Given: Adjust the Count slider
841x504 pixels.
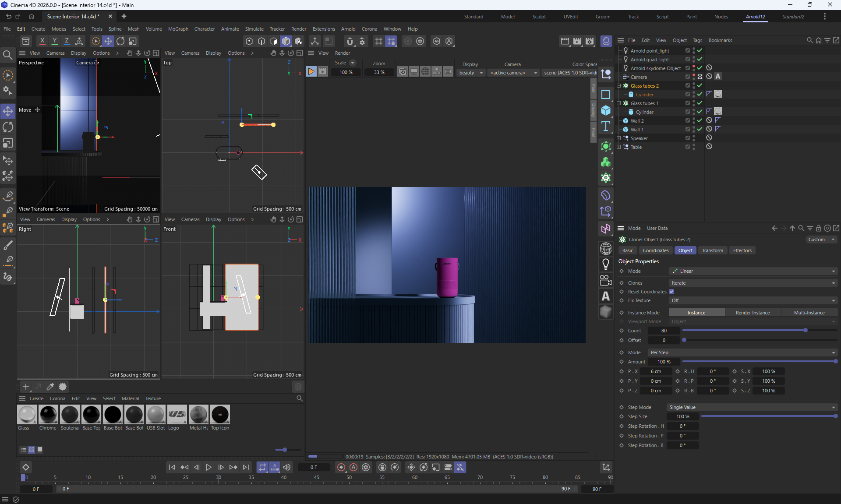Looking at the screenshot, I should point(805,331).
